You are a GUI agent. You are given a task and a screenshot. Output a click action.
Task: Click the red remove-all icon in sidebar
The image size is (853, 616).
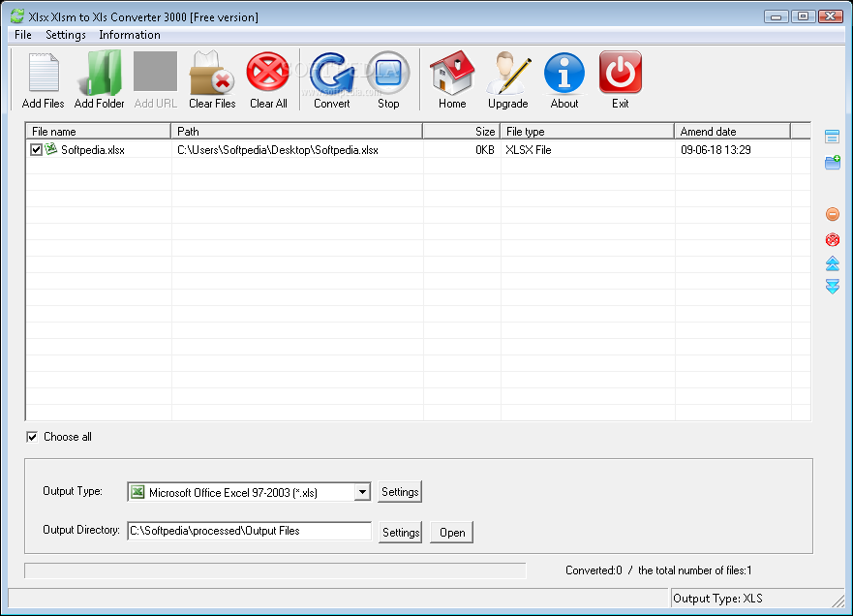833,239
